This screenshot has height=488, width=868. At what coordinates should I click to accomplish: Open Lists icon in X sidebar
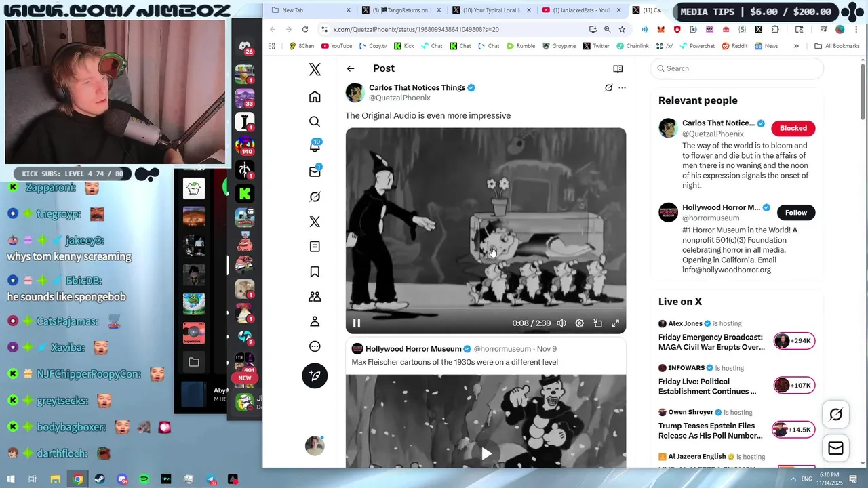[x=315, y=247]
